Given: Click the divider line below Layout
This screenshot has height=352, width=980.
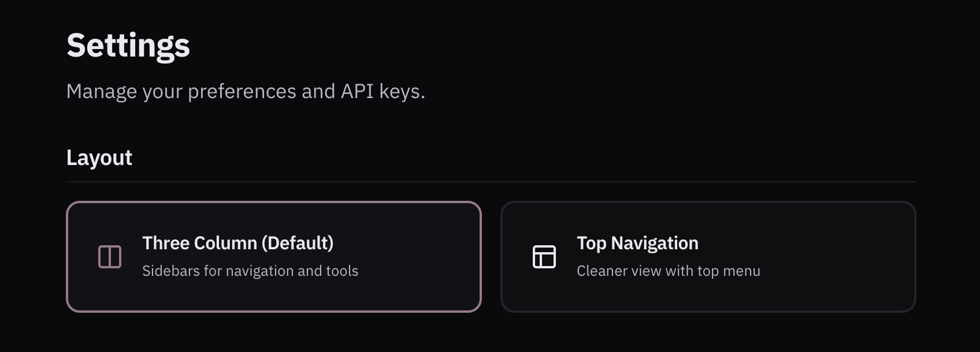Looking at the screenshot, I should pyautogui.click(x=491, y=182).
